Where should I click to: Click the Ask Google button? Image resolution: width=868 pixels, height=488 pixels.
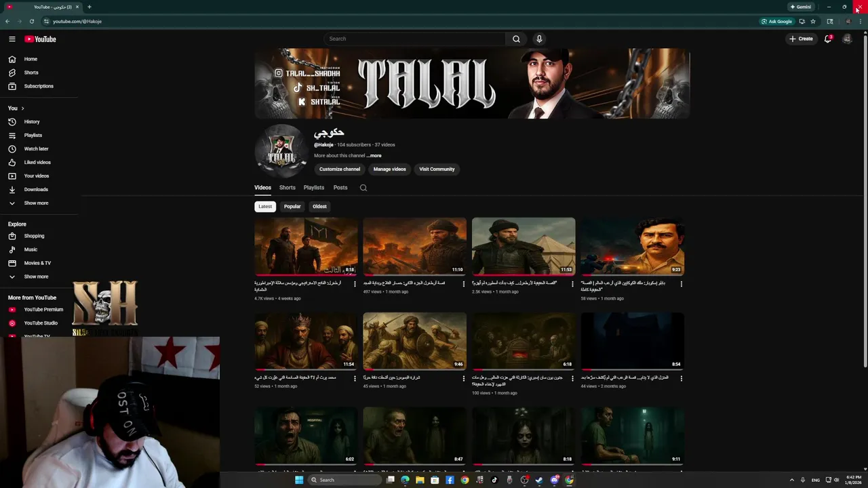777,21
